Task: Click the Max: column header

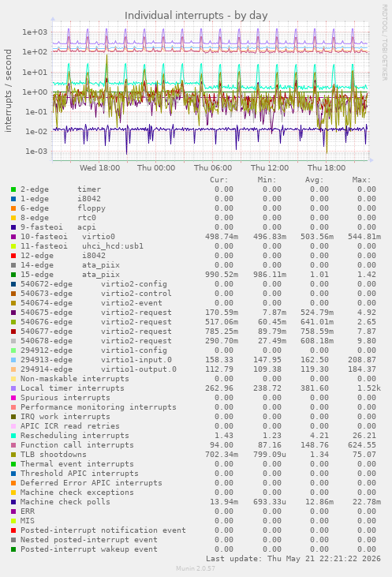Action: [361, 180]
